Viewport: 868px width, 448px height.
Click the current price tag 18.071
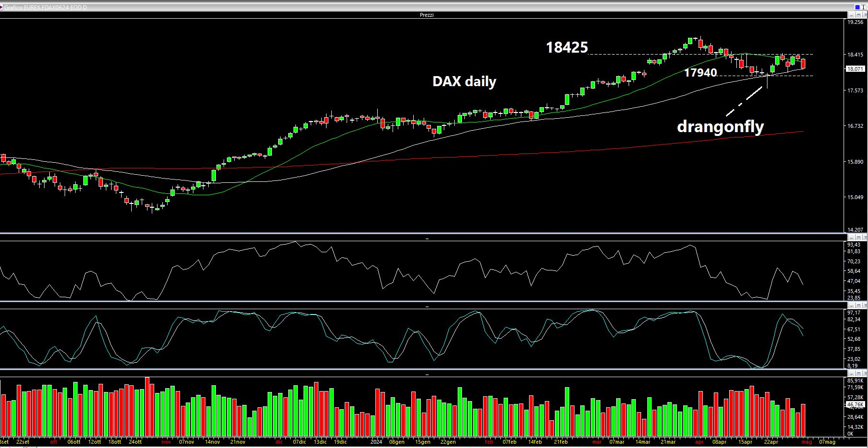856,69
